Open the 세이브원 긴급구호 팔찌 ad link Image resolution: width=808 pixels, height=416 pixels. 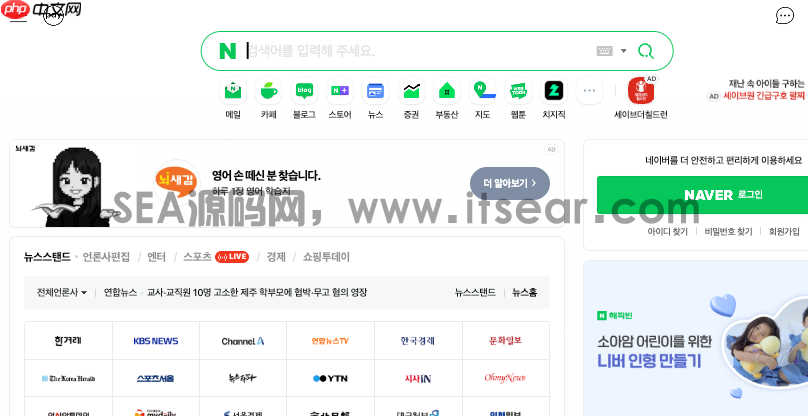coord(764,96)
